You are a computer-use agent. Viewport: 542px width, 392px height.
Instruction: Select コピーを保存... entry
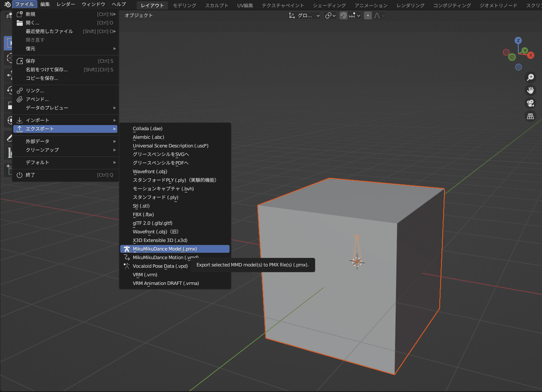click(65, 78)
